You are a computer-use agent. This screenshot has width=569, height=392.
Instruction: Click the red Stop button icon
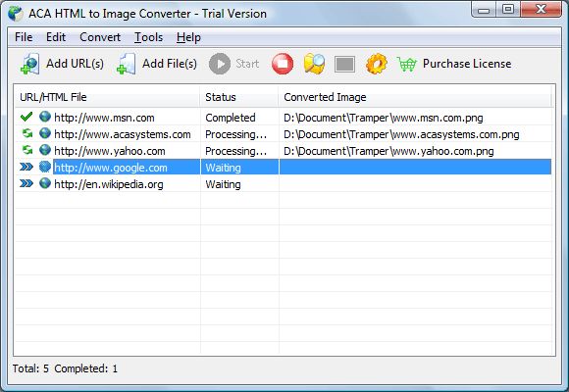coord(283,64)
